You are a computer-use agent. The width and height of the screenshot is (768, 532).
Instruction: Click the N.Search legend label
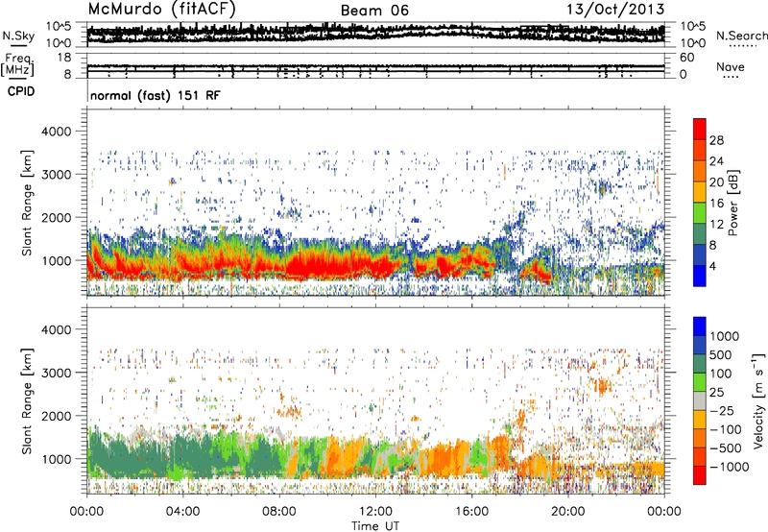[x=741, y=36]
